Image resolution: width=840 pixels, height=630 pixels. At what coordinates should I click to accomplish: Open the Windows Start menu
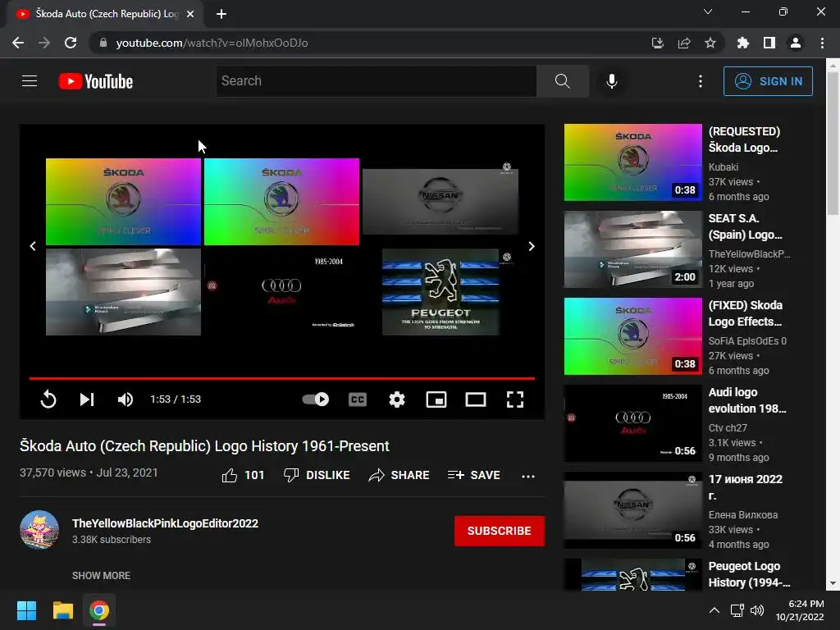point(26,610)
